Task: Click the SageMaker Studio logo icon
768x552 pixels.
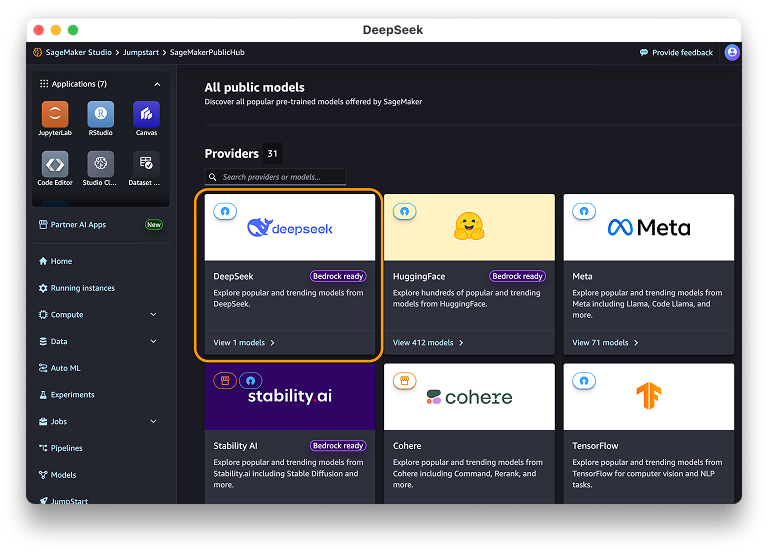Action: point(37,52)
